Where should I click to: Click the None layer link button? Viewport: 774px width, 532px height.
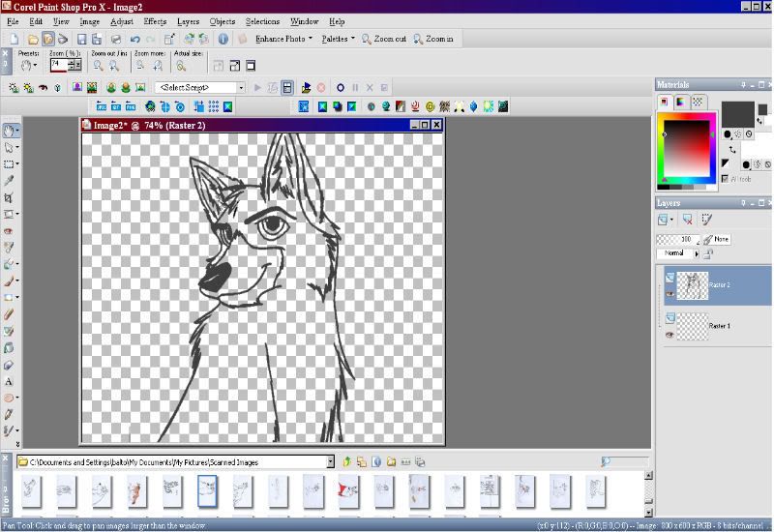[716, 239]
